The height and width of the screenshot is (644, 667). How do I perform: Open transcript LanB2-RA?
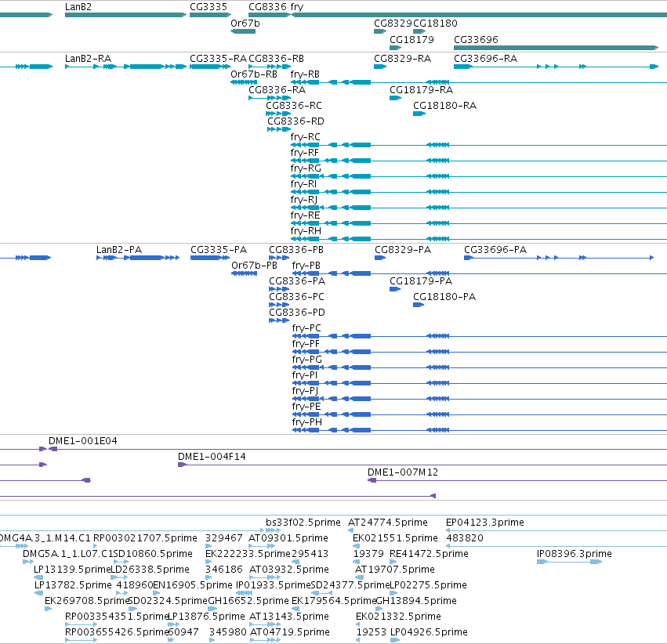(x=88, y=58)
